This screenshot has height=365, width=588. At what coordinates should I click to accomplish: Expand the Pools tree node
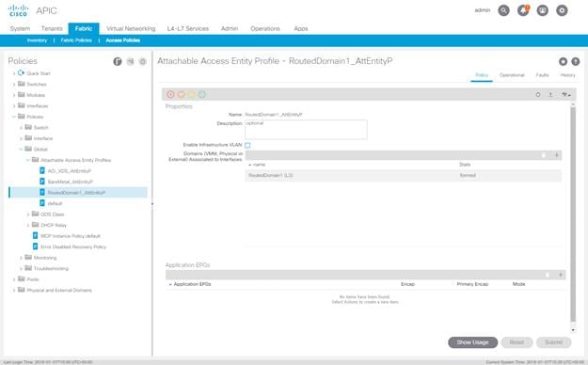coord(14,279)
